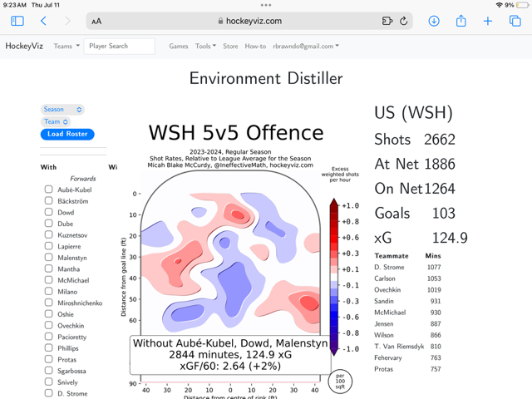Open the Store page

(230, 47)
